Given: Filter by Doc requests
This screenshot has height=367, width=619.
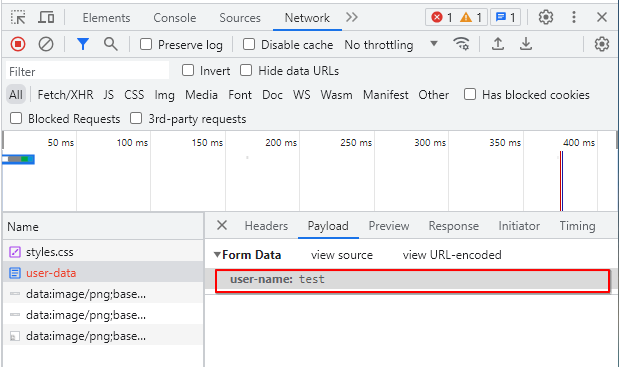Looking at the screenshot, I should click(272, 95).
